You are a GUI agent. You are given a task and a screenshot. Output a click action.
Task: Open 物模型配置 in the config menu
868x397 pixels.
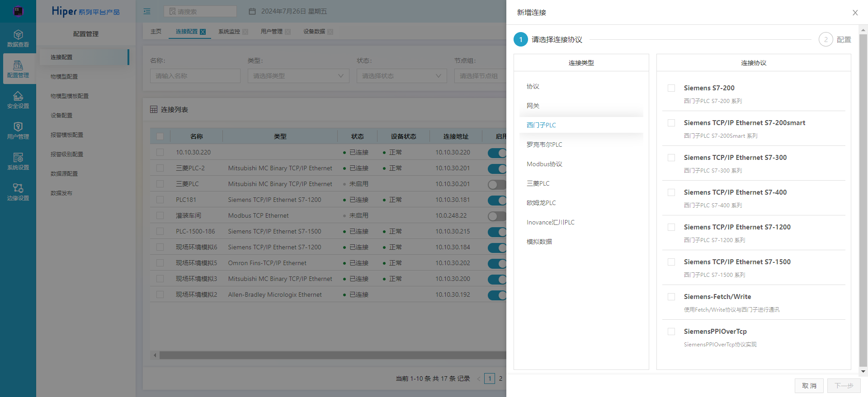point(64,77)
